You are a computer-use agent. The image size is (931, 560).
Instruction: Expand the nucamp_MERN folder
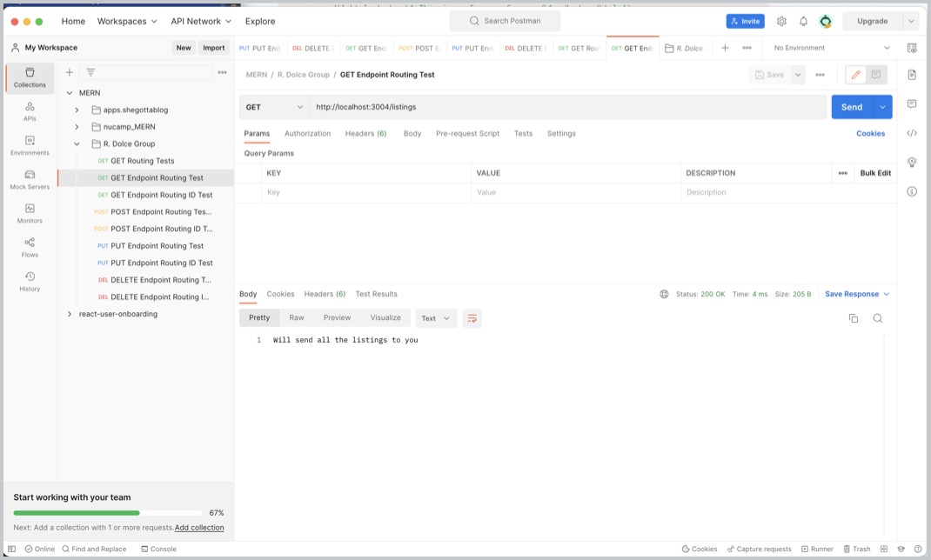pos(77,127)
